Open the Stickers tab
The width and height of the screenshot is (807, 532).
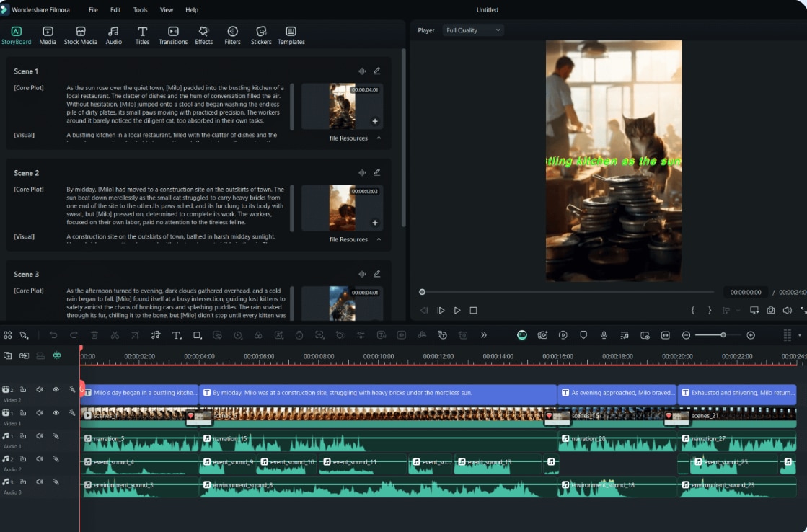pyautogui.click(x=261, y=35)
